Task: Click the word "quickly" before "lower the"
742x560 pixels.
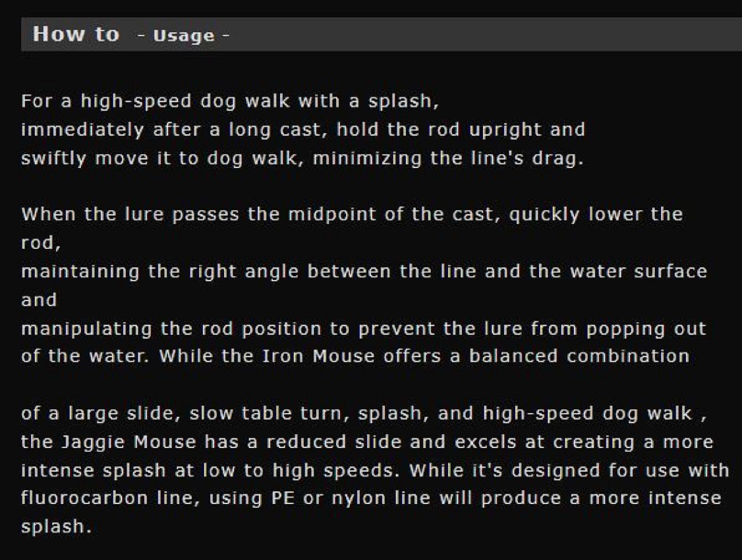Action: (544, 214)
